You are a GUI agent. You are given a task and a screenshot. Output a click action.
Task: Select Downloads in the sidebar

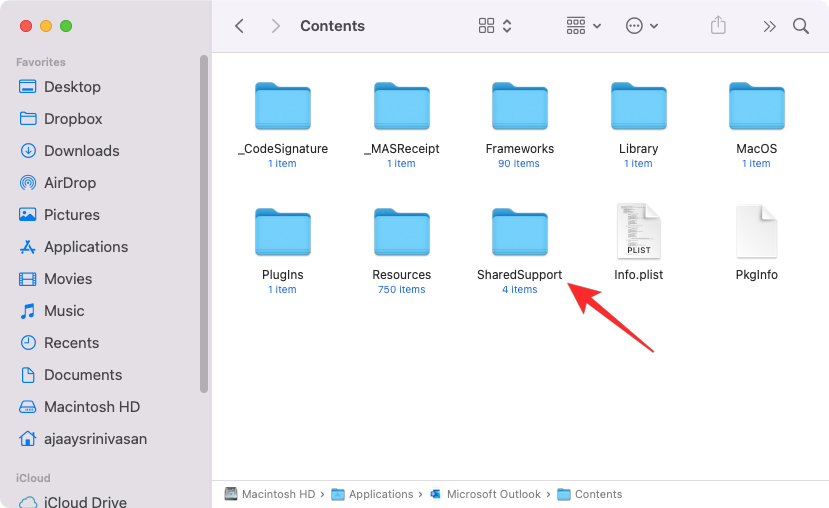(x=81, y=151)
